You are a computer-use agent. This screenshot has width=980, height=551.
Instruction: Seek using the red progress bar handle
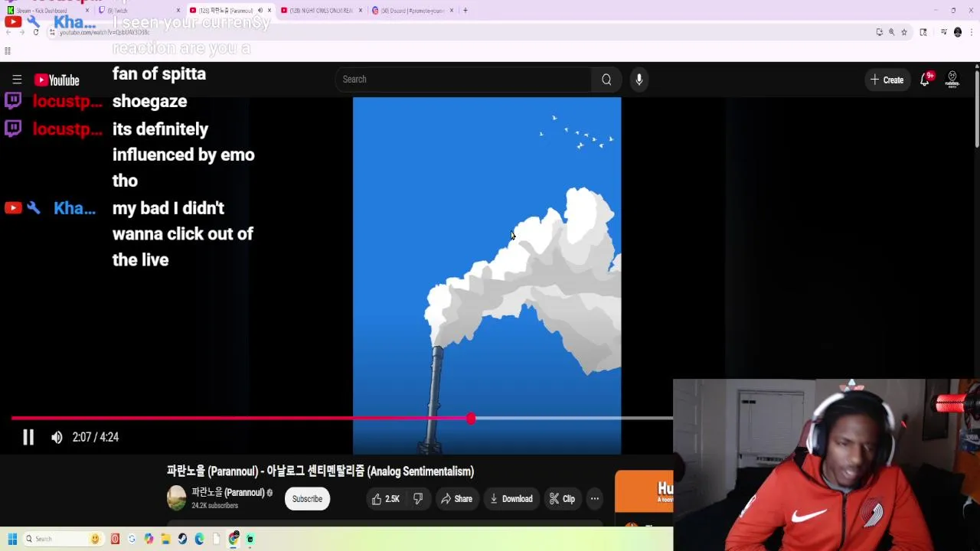[471, 419]
